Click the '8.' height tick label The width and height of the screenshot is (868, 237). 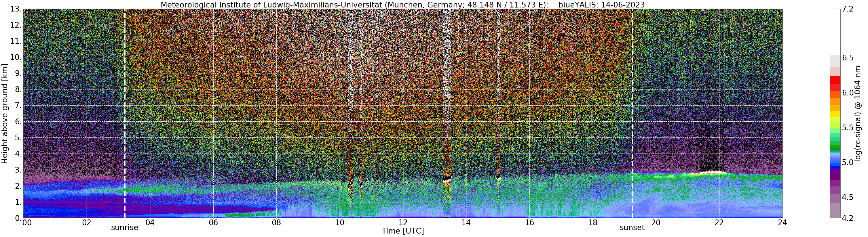18,89
